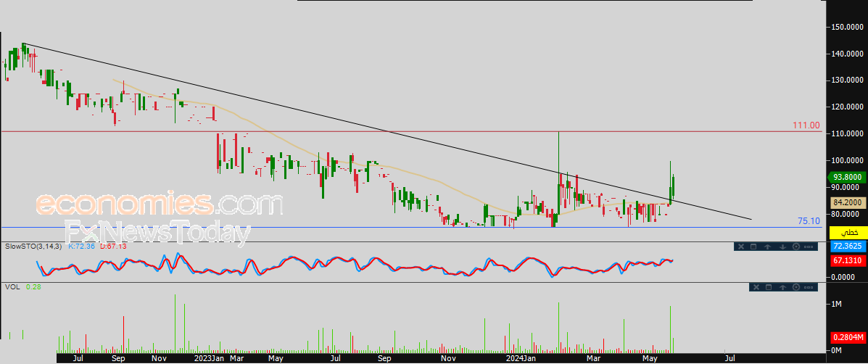Click the green 93.8000 current price tag

(x=846, y=178)
